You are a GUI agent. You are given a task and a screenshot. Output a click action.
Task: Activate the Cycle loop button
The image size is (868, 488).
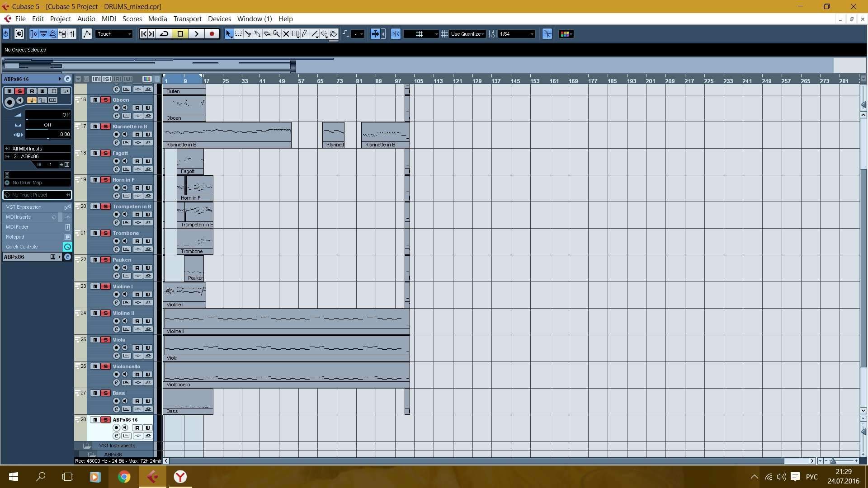tap(164, 34)
